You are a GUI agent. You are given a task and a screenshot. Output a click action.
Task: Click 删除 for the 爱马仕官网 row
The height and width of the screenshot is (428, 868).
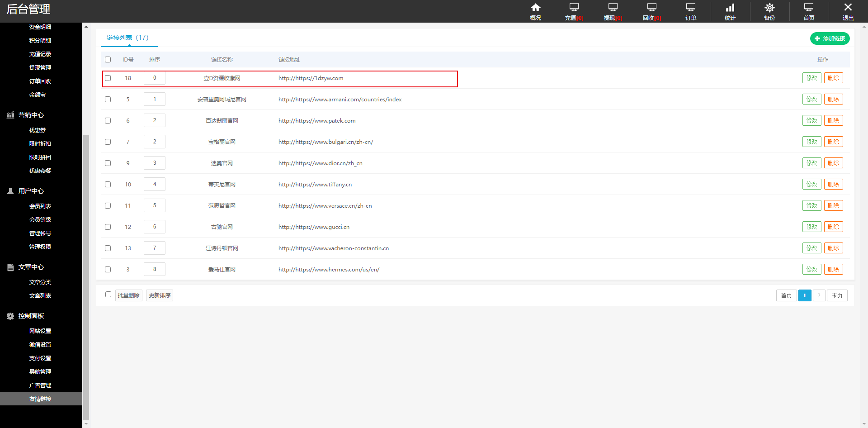[833, 270]
